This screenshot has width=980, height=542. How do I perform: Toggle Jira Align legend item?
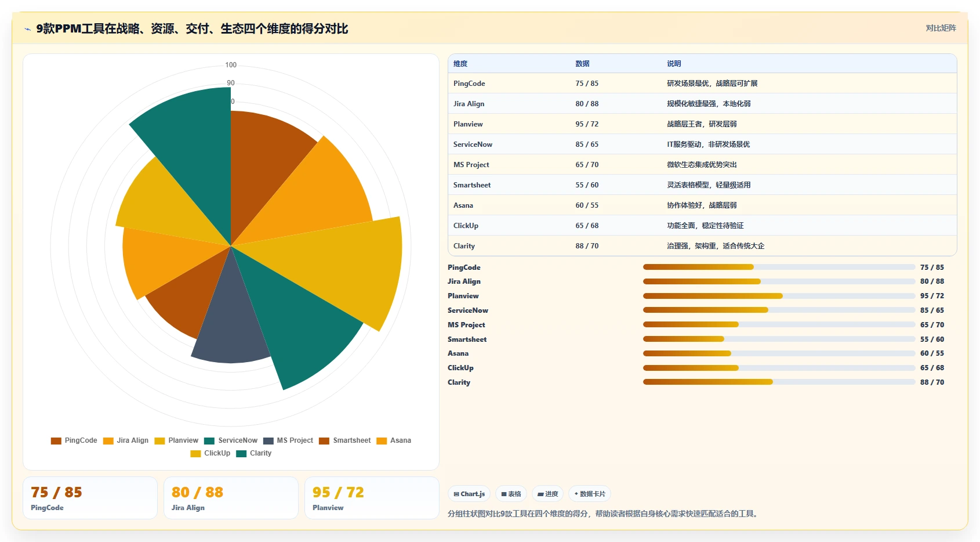(125, 440)
